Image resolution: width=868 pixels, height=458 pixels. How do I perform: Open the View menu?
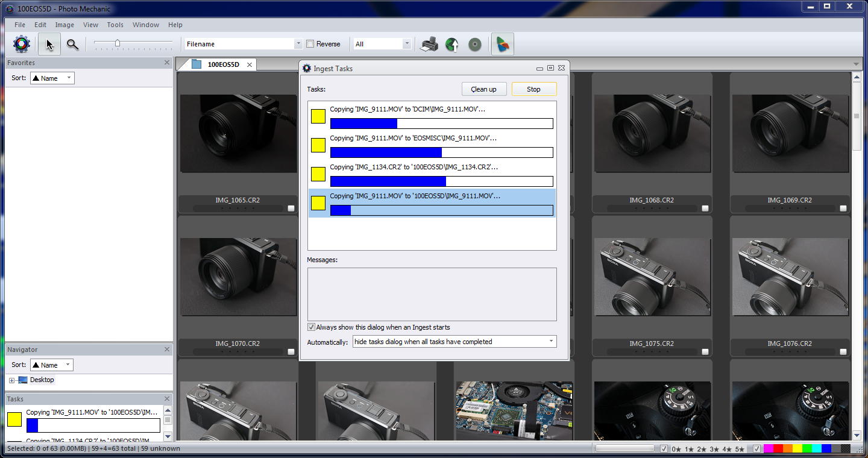click(90, 25)
